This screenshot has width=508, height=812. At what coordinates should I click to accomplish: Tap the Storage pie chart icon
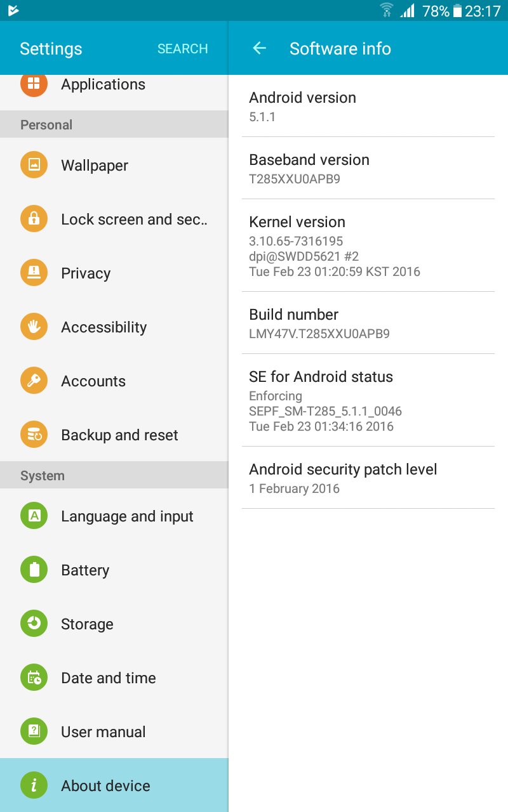pyautogui.click(x=34, y=624)
